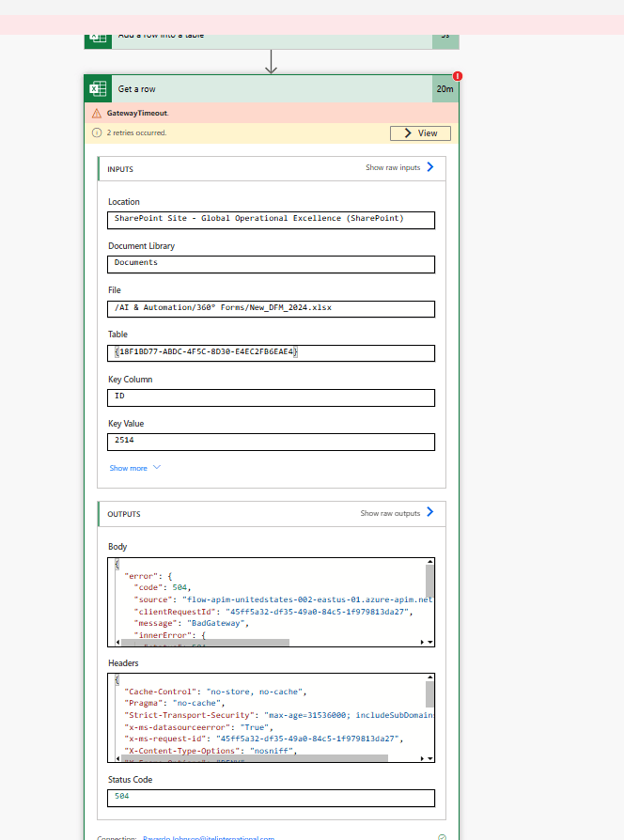Viewport: 624px width, 840px height.
Task: Click the "message": "BadGateway" line in Body
Action: click(191, 624)
